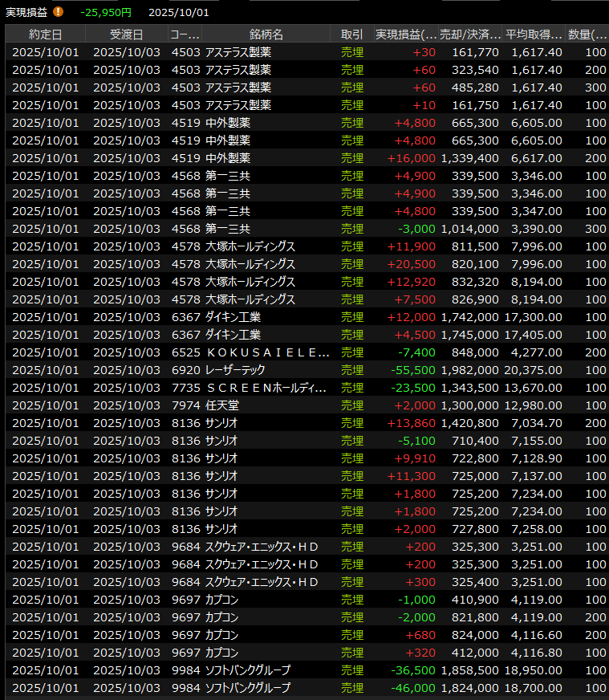Click the orange warning icon beside 実現損益
Image resolution: width=609 pixels, height=700 pixels.
(x=59, y=12)
